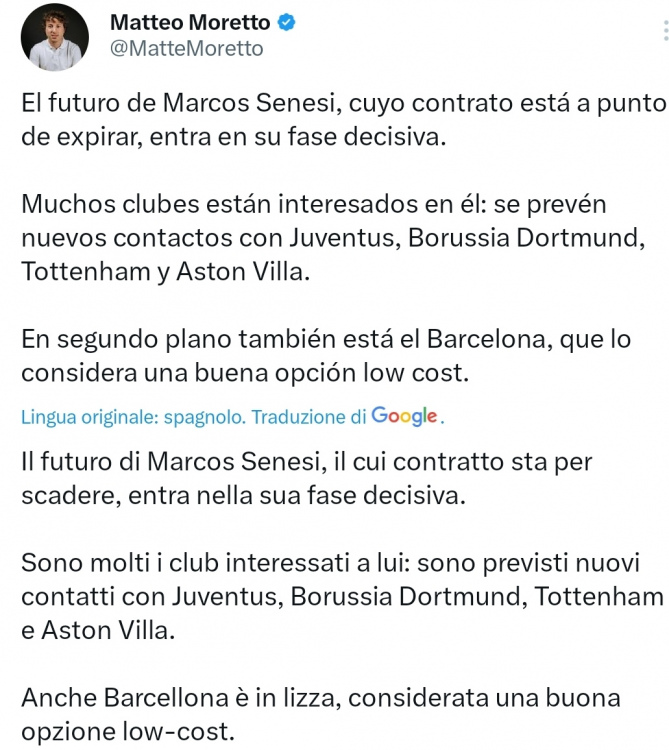Screen dimensions: 669x750
Task: Open the @MatteMoretto handle link
Action: click(187, 48)
